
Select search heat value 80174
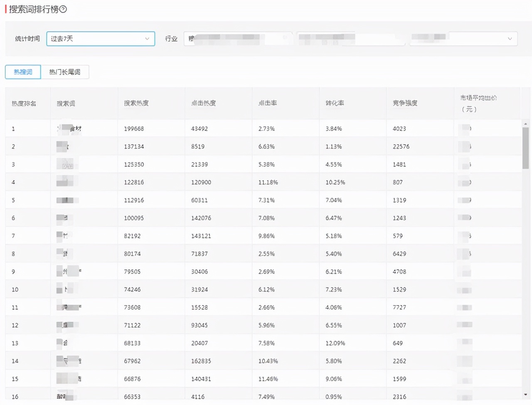(132, 254)
